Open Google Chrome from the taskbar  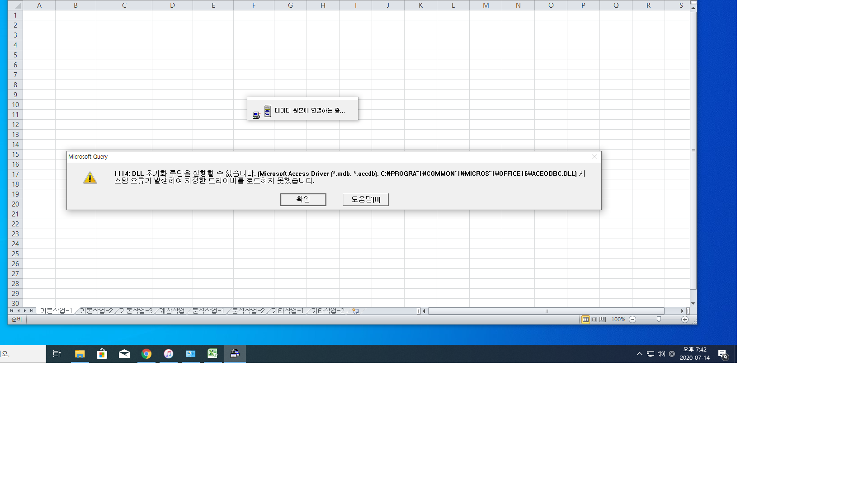click(146, 354)
